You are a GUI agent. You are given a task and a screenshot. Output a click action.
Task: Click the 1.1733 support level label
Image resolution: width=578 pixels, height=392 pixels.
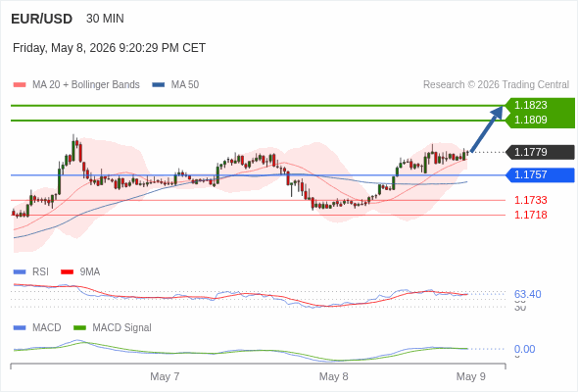(530, 200)
